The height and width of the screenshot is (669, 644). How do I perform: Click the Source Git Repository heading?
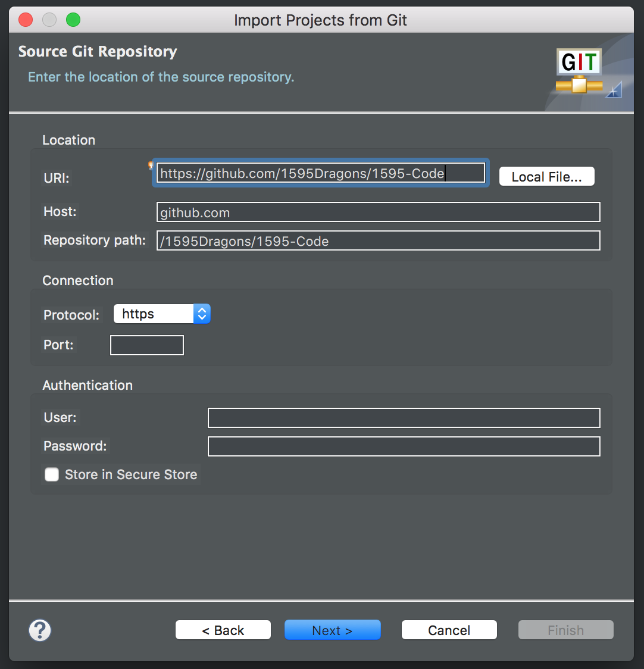[x=98, y=51]
